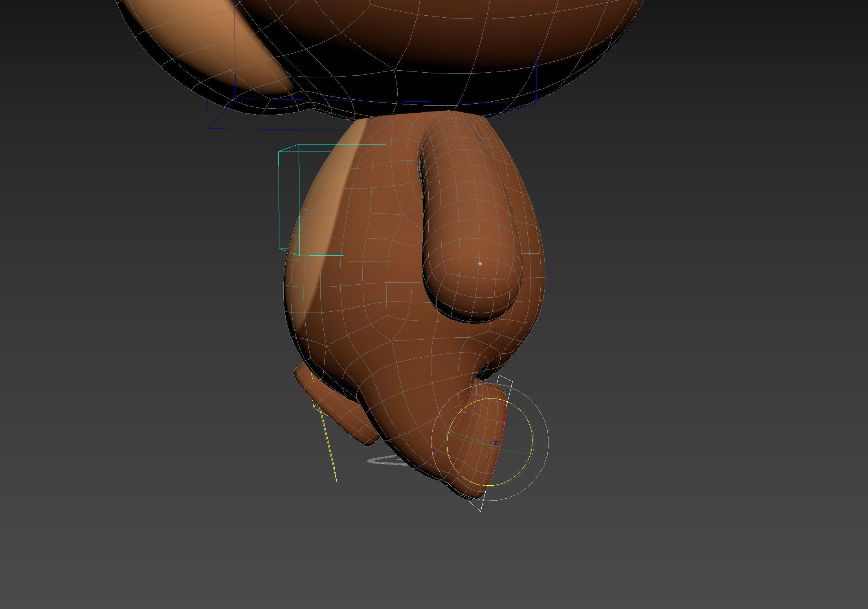This screenshot has width=868, height=609.
Task: Click the gray 'y' axis label
Action: (487, 457)
